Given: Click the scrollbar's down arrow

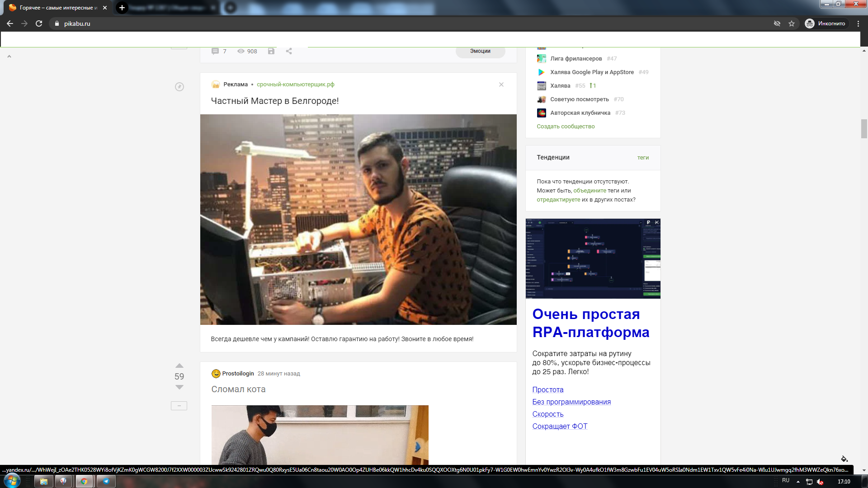Looking at the screenshot, I should click(864, 470).
